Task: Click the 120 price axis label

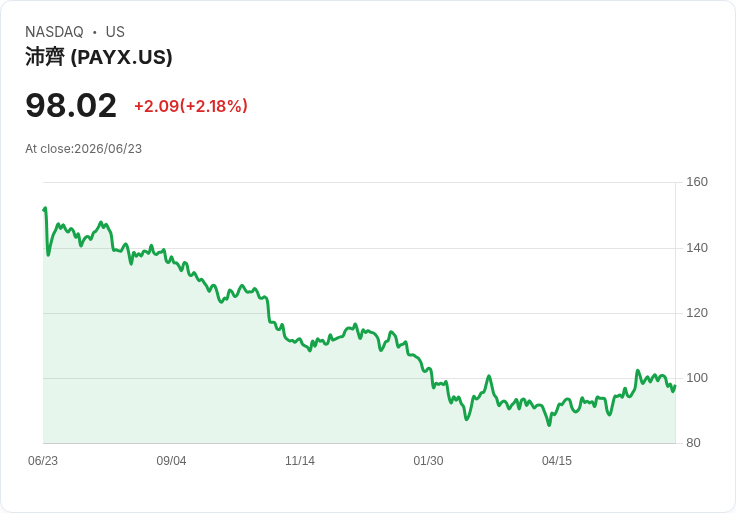Action: 697,313
